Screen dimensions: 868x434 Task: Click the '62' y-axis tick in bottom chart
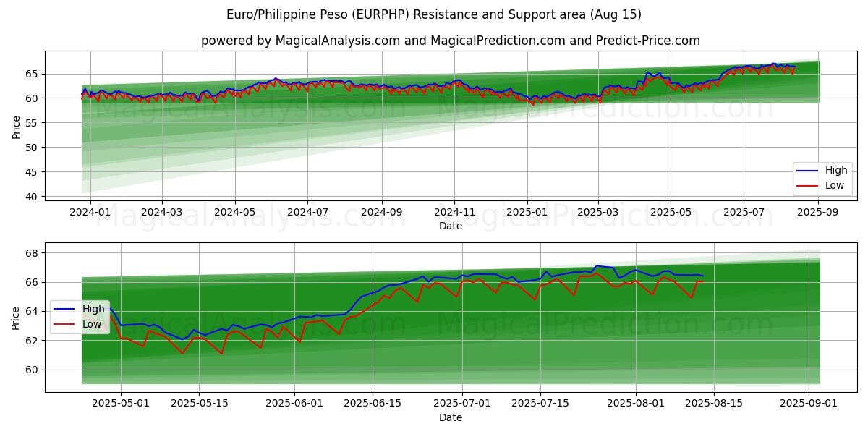tap(33, 341)
